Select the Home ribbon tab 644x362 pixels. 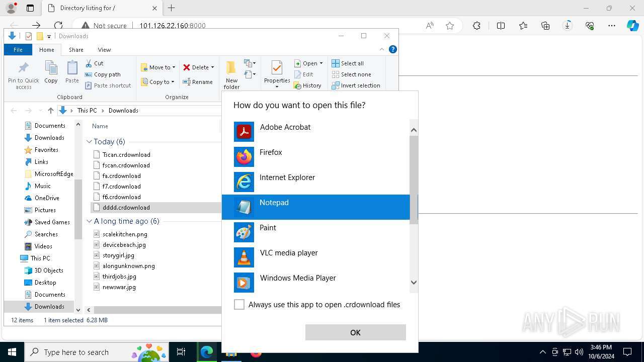[x=46, y=50]
